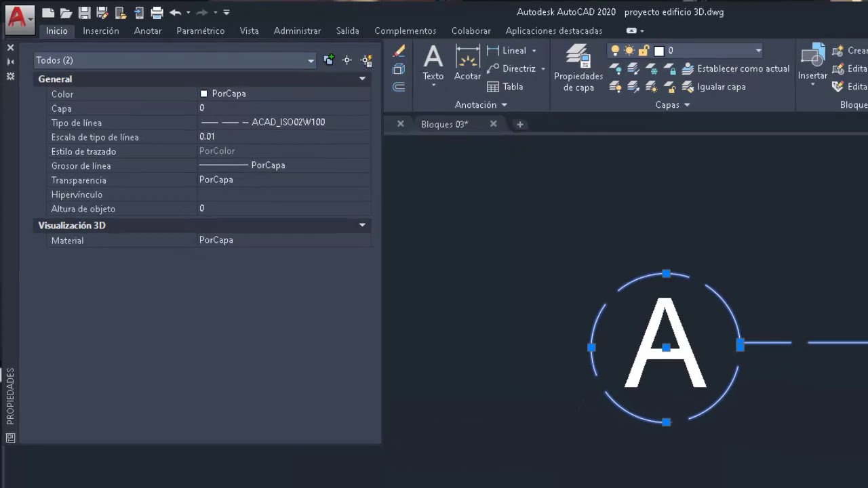
Task: Click the Acotar dimension button
Action: coord(467,62)
